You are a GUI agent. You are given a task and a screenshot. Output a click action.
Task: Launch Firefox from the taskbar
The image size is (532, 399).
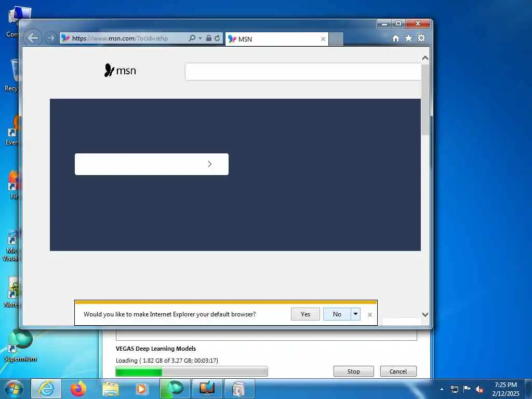point(78,389)
